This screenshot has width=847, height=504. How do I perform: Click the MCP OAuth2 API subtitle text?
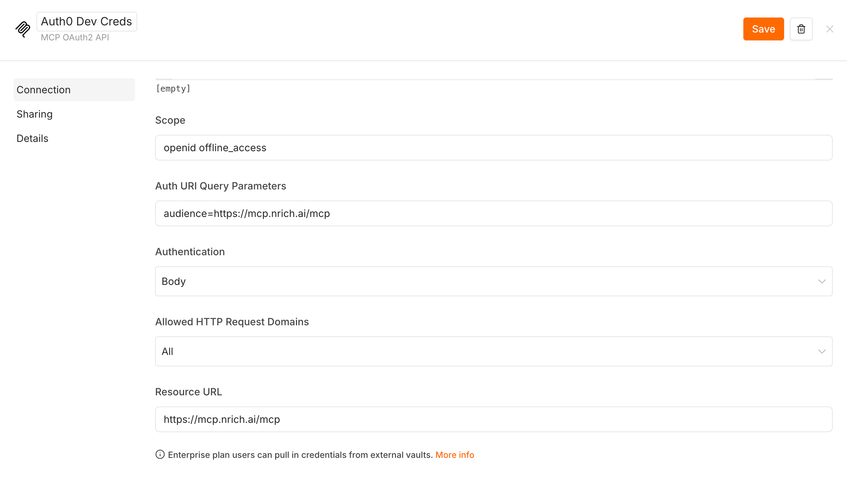[75, 37]
